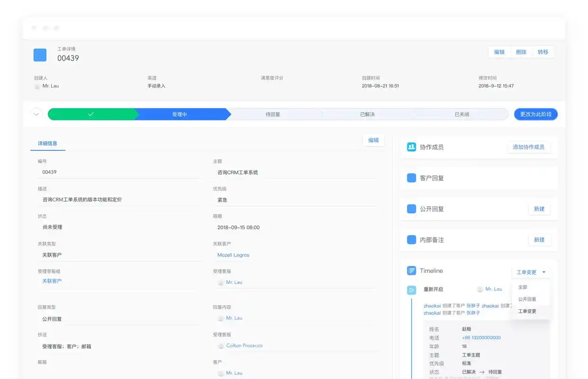Open the 工单变更 filter dropdown in Timeline
Image resolution: width=588 pixels, height=379 pixels.
tap(531, 272)
